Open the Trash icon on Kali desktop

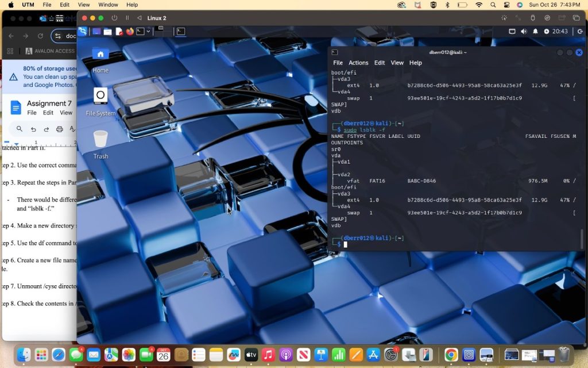click(x=100, y=139)
